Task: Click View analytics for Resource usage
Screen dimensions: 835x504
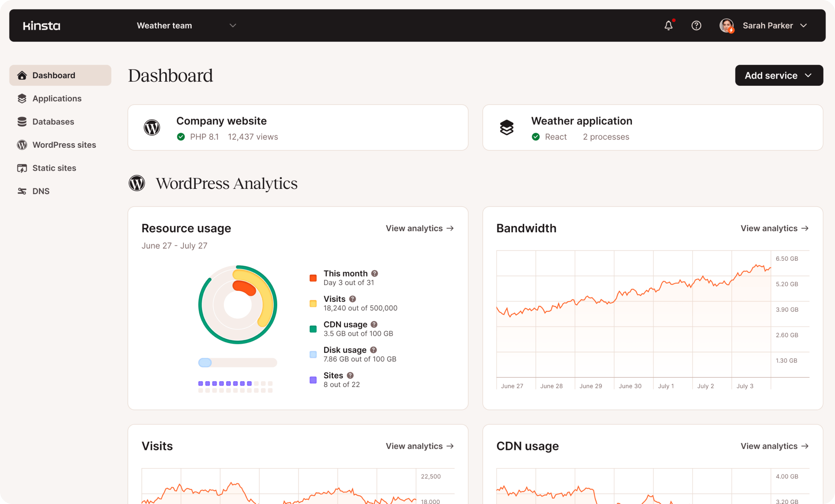Action: [420, 228]
